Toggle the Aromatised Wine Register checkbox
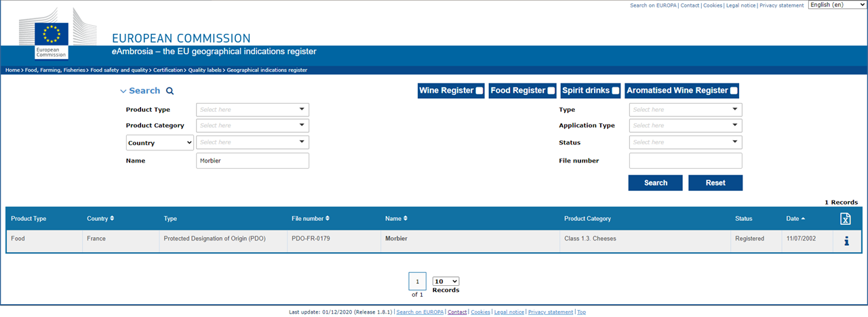This screenshot has height=317, width=868. [734, 91]
